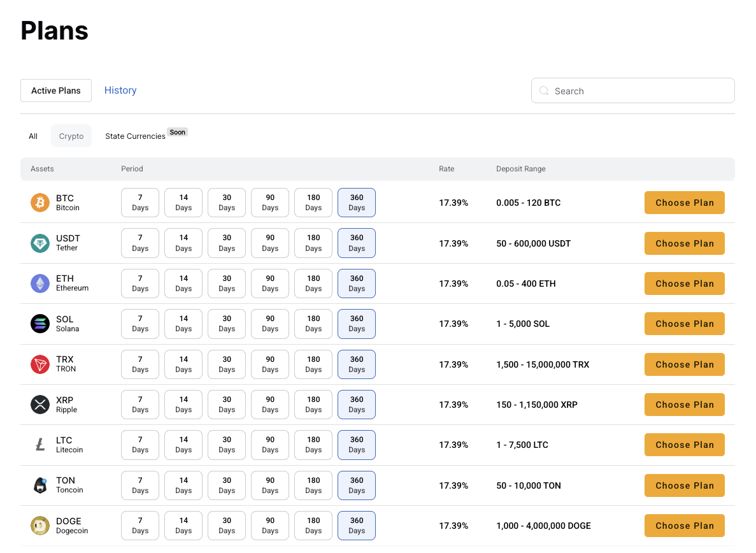This screenshot has width=756, height=553.
Task: Choose Plan for TRON
Action: coord(685,364)
